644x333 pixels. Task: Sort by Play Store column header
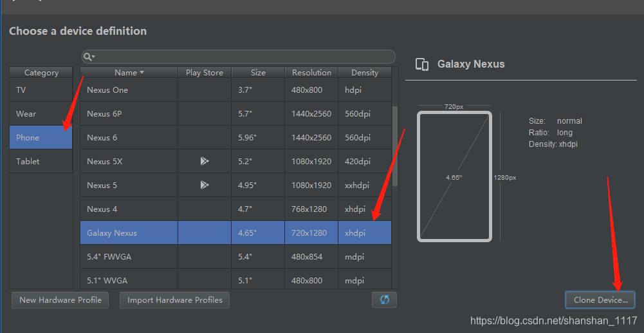[x=205, y=72]
